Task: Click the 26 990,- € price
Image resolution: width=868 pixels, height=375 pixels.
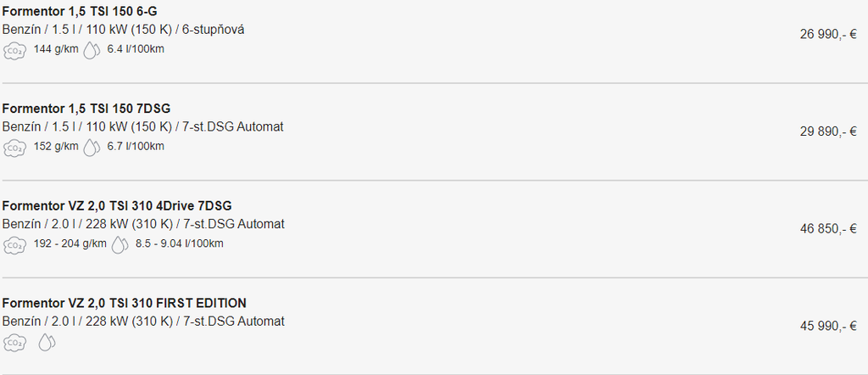Action: pyautogui.click(x=828, y=35)
